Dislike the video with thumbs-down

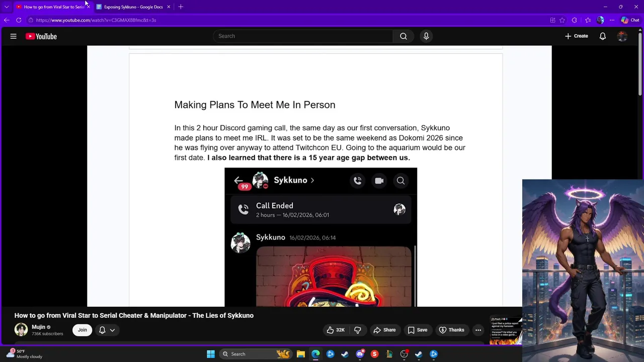(358, 330)
